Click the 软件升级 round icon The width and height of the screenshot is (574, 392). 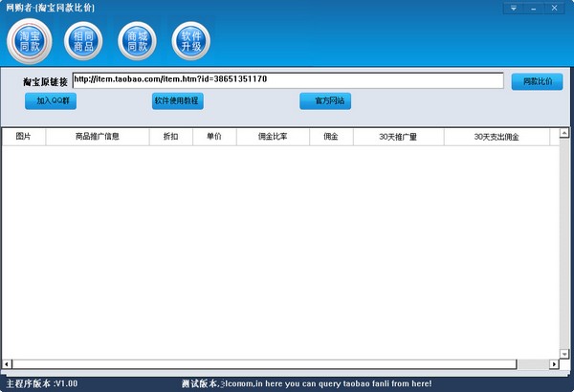pos(191,41)
